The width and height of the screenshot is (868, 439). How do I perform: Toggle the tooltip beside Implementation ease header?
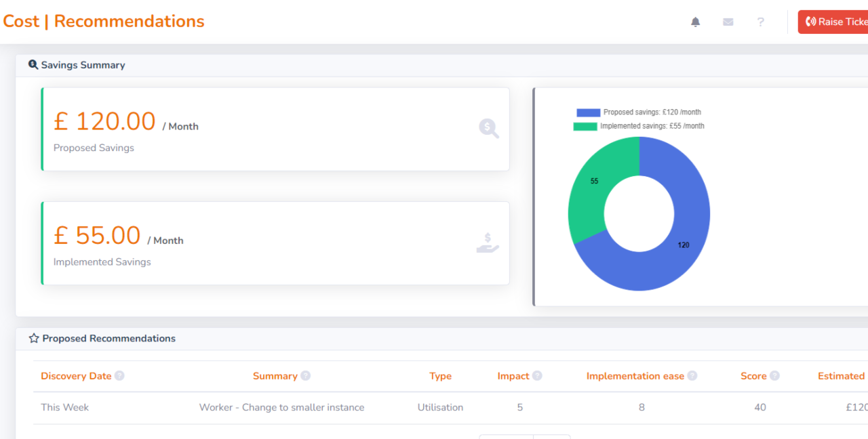pyautogui.click(x=692, y=375)
